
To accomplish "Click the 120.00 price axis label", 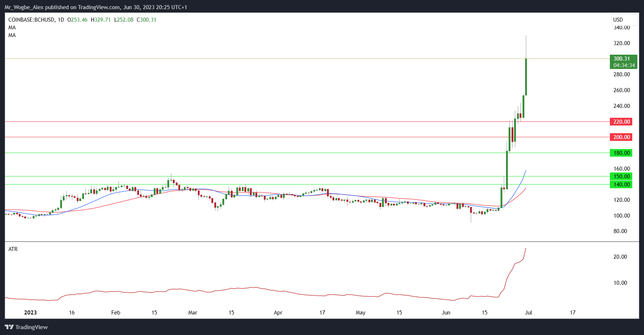I will tap(622, 200).
